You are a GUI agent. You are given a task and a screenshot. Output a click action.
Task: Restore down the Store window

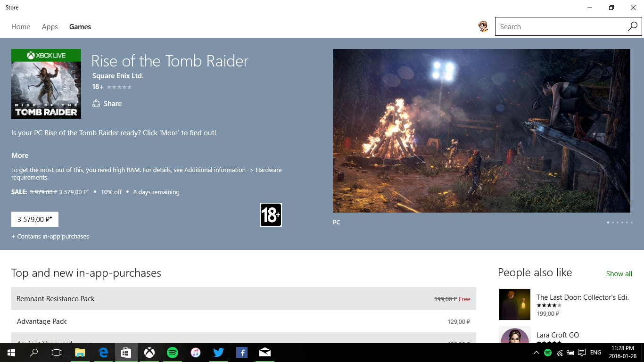click(611, 8)
